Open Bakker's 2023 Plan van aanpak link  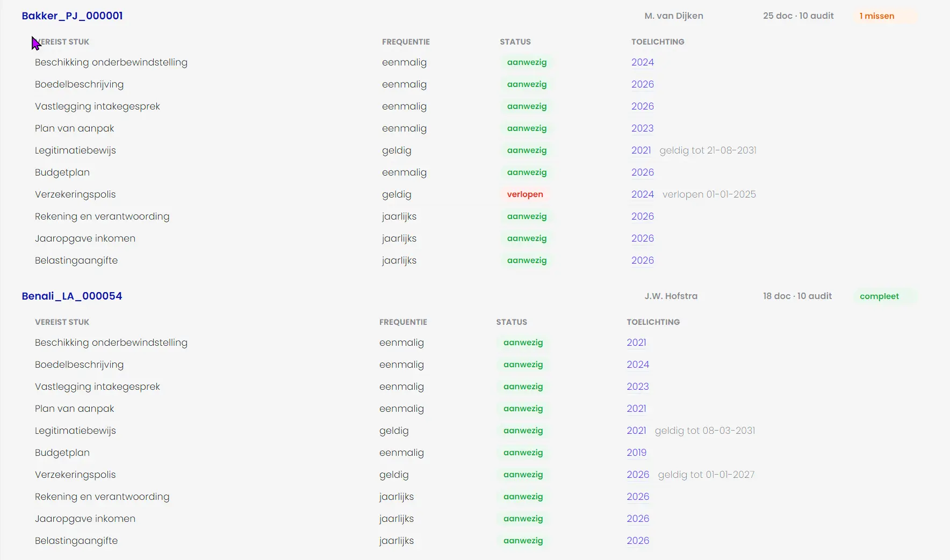tap(643, 128)
